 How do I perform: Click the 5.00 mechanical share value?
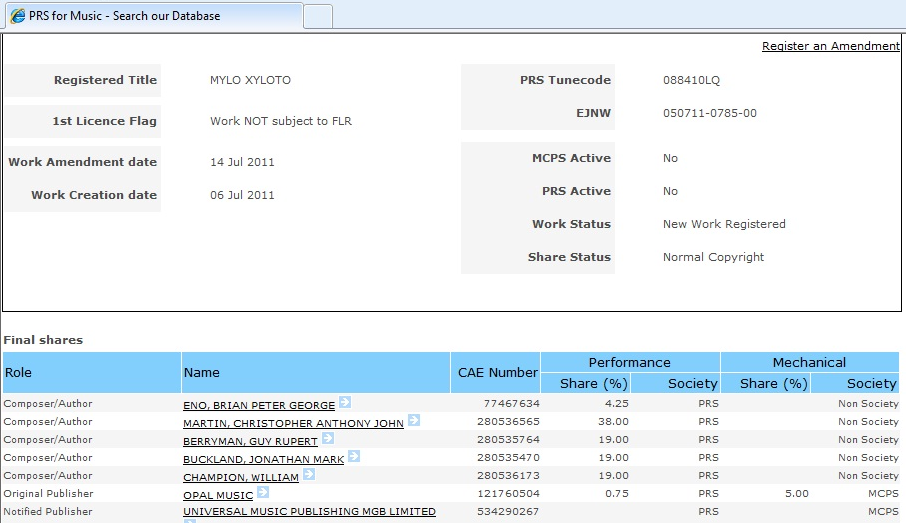[x=797, y=494]
